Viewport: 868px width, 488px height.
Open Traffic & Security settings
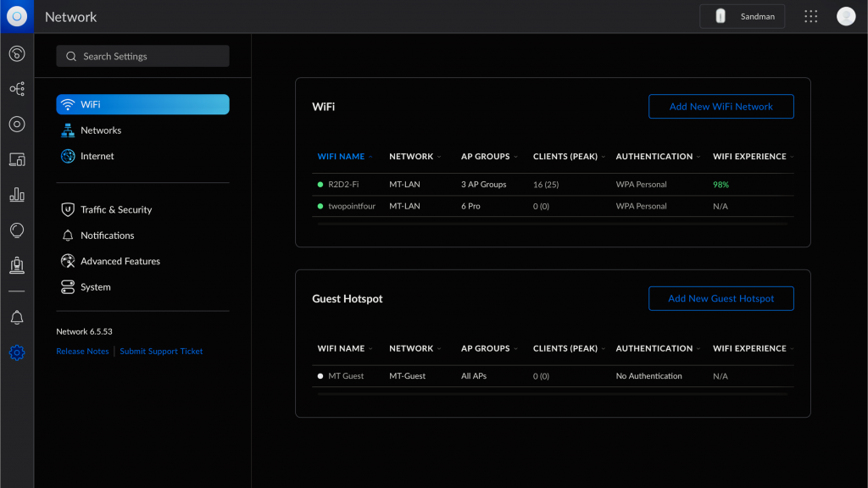coord(116,209)
